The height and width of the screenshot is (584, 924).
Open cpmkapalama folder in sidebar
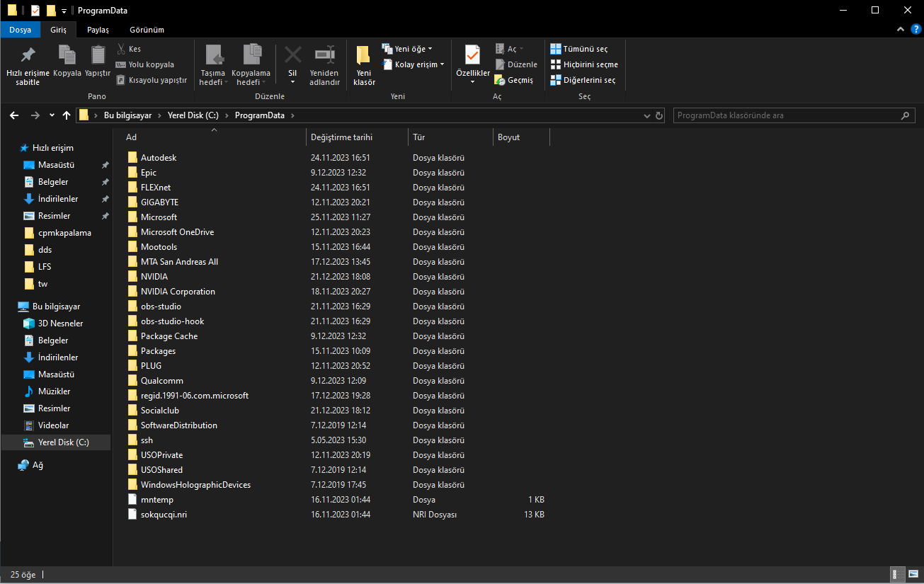coord(64,233)
